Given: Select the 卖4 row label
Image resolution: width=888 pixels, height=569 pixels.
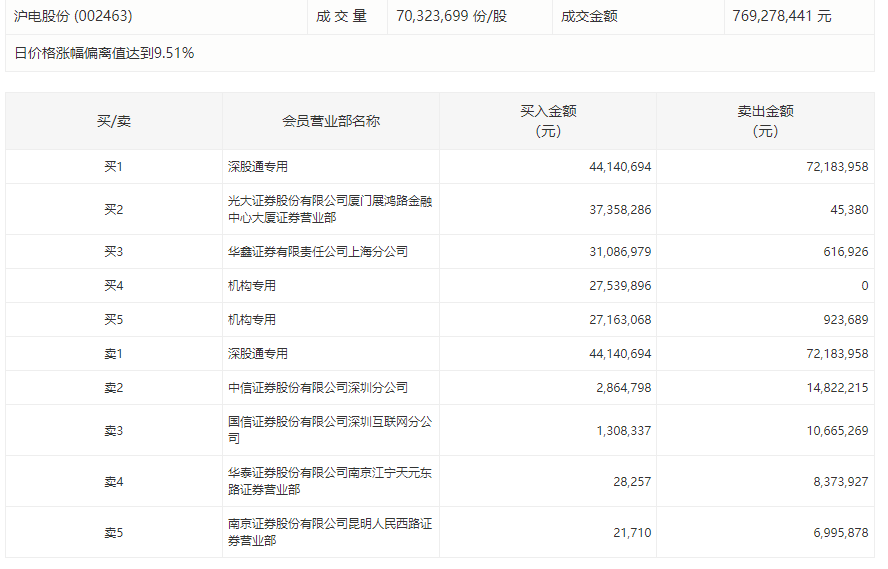Looking at the screenshot, I should pos(113,481).
